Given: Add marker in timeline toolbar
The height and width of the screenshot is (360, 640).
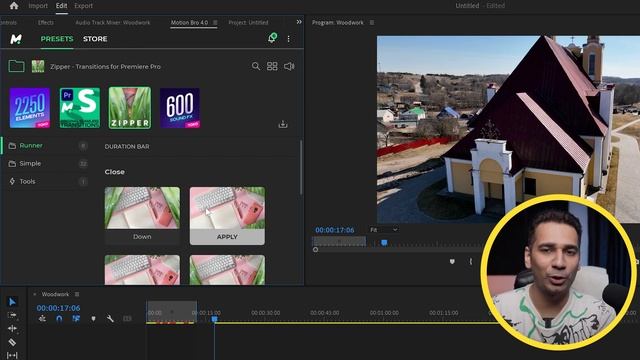Looking at the screenshot, I should [93, 319].
